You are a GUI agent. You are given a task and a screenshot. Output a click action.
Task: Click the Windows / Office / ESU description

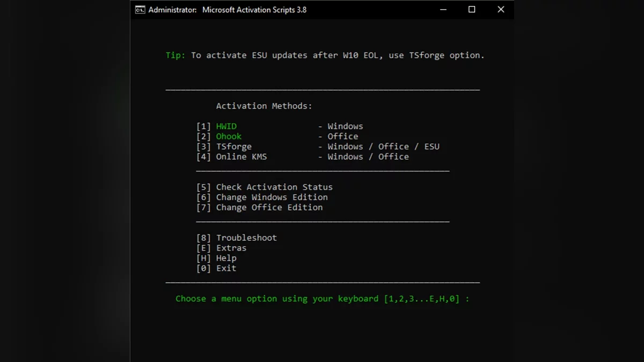383,147
